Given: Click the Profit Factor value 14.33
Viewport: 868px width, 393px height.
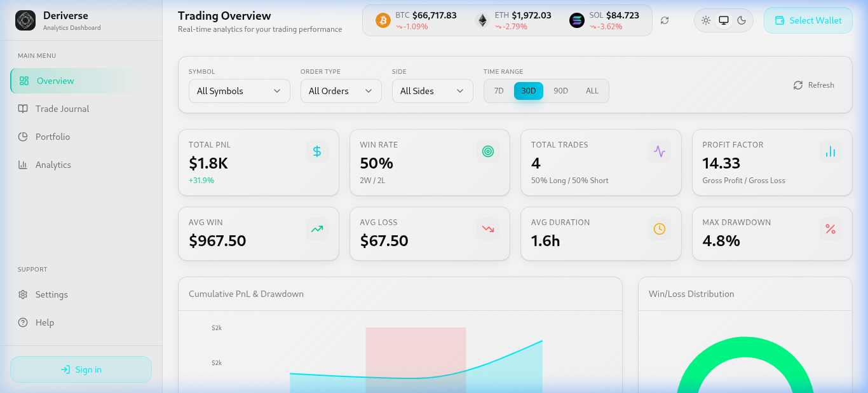Looking at the screenshot, I should pyautogui.click(x=721, y=163).
